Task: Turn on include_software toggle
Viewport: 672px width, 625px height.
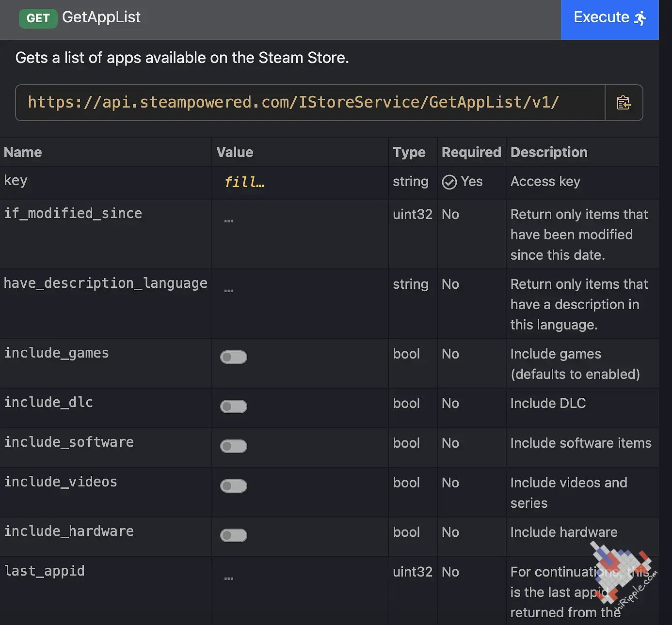Action: pyautogui.click(x=234, y=446)
